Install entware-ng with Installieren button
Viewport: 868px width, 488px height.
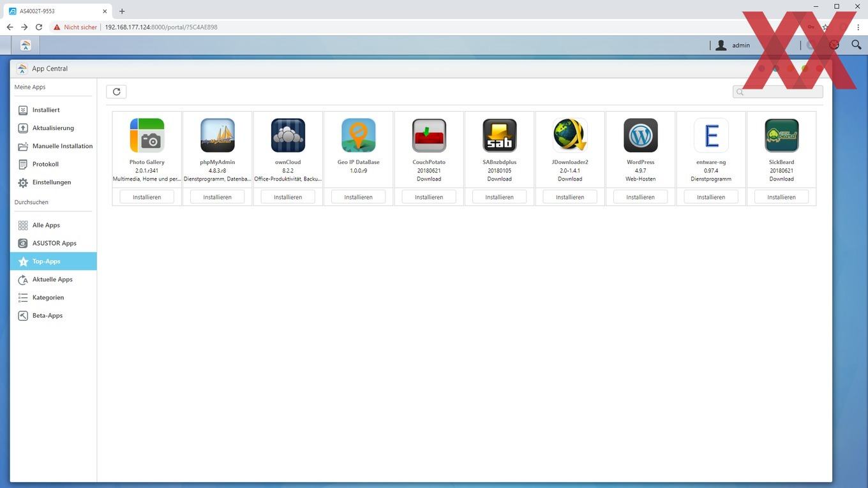[x=711, y=197]
